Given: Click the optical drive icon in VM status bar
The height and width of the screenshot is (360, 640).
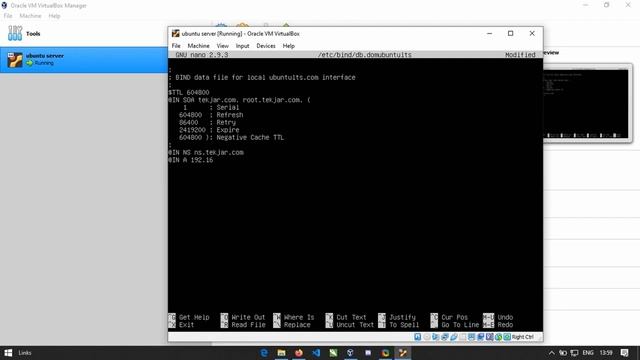Looking at the screenshot, I should (427, 337).
